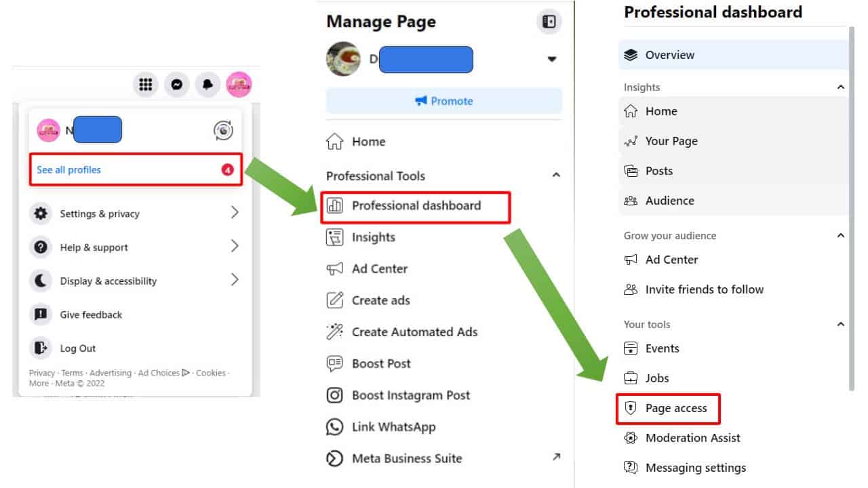Open Display & accessibility menu entry

click(x=136, y=281)
